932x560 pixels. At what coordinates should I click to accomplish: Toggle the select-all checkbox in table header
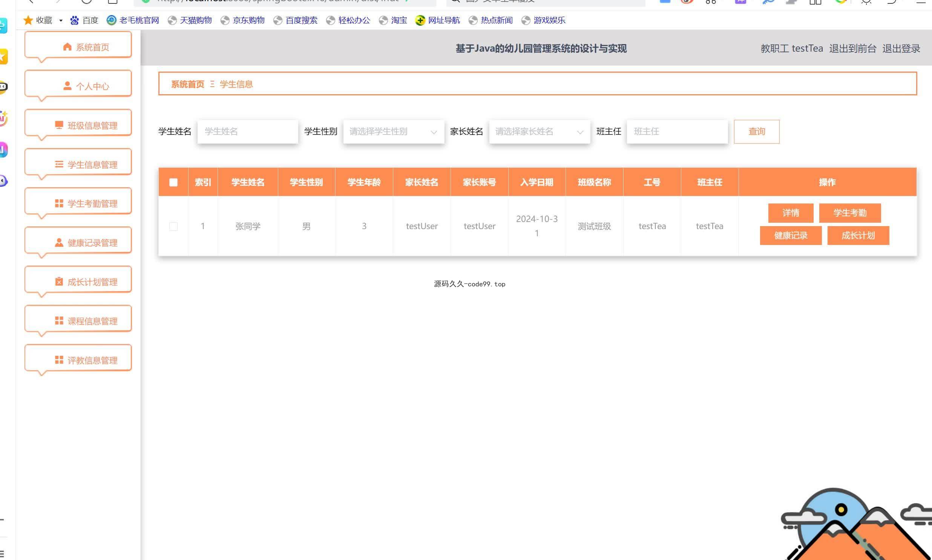pos(173,183)
